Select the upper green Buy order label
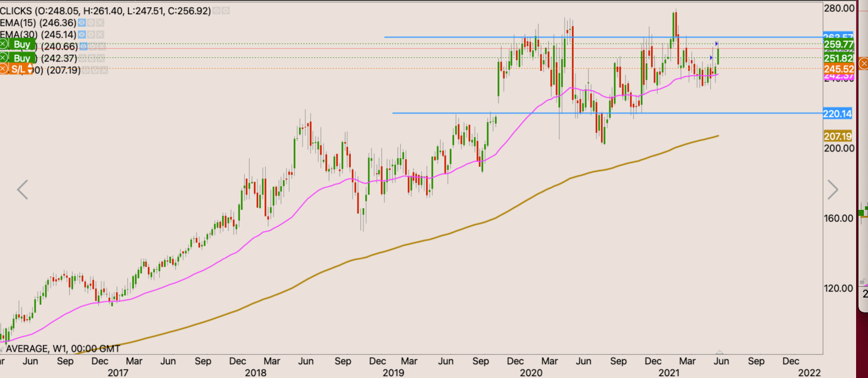868x378 pixels. [22, 45]
